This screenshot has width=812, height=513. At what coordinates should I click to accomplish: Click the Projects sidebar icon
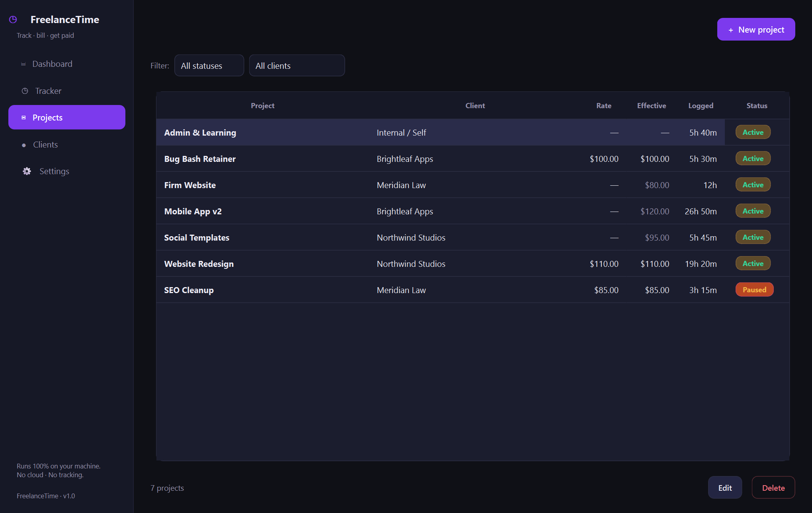(23, 118)
